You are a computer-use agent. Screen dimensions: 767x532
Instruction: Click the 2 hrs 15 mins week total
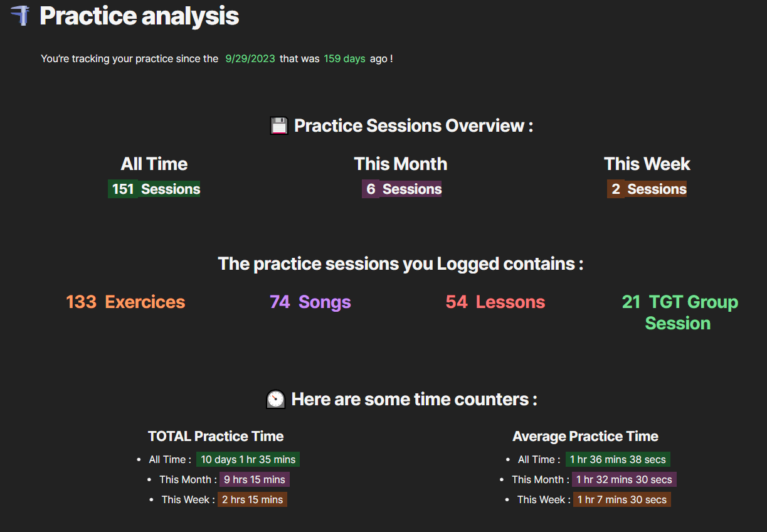click(252, 500)
